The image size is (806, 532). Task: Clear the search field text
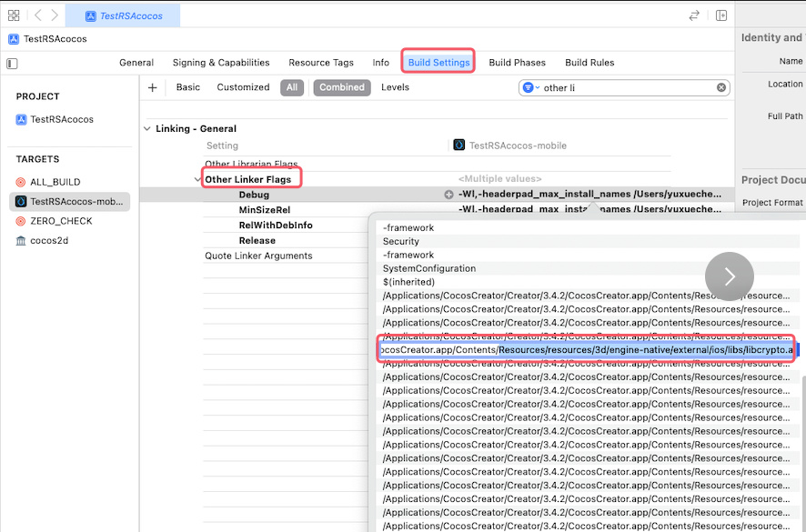pyautogui.click(x=721, y=88)
